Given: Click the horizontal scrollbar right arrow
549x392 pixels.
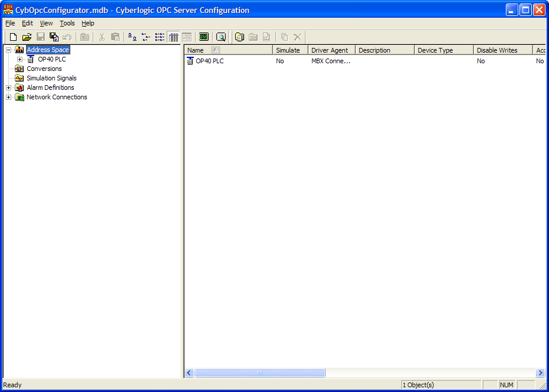Looking at the screenshot, I should click(540, 373).
